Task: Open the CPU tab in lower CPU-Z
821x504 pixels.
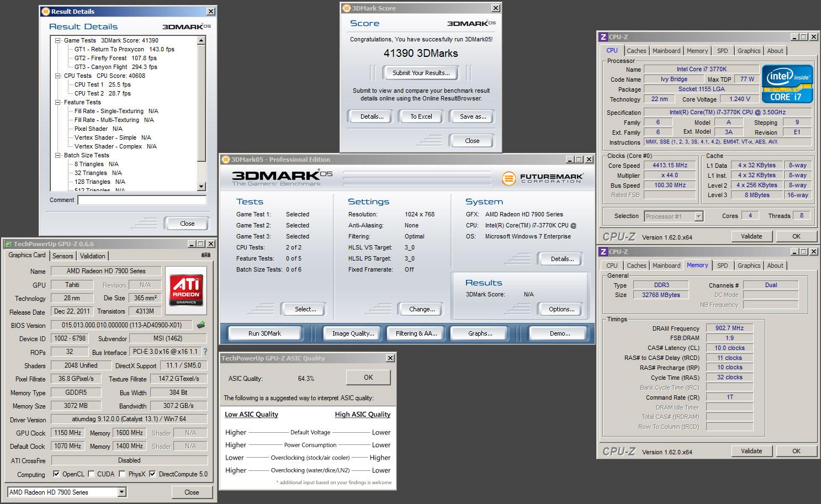Action: click(x=612, y=266)
